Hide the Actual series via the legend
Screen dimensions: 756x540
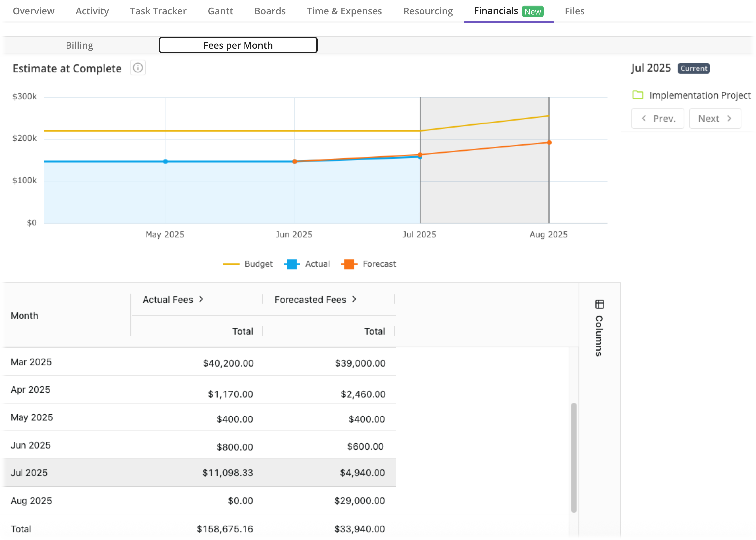(x=307, y=264)
